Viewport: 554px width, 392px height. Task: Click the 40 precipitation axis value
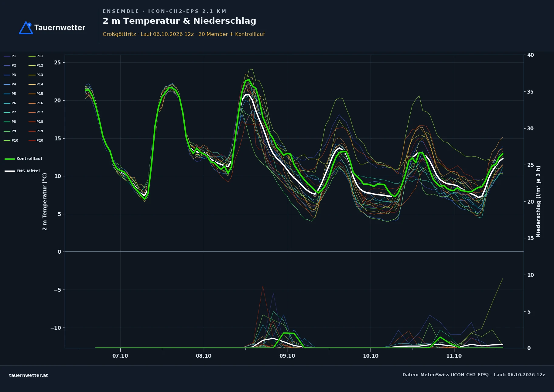(x=530, y=55)
